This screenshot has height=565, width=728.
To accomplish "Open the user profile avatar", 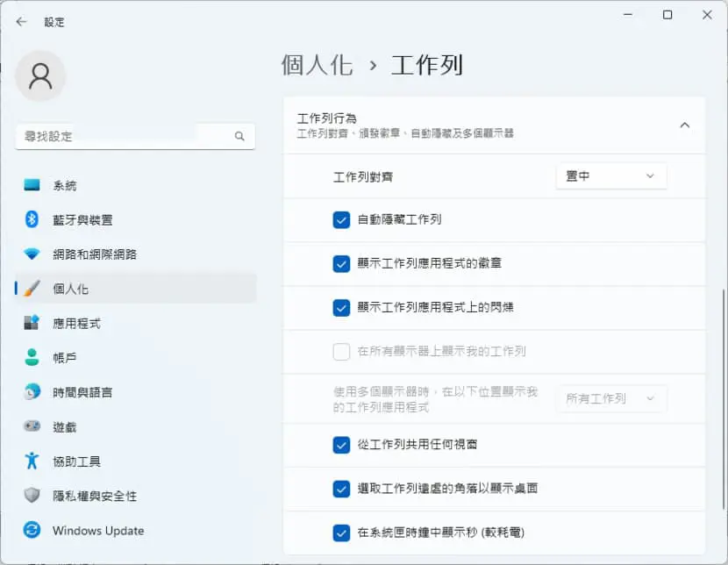I will pyautogui.click(x=40, y=76).
